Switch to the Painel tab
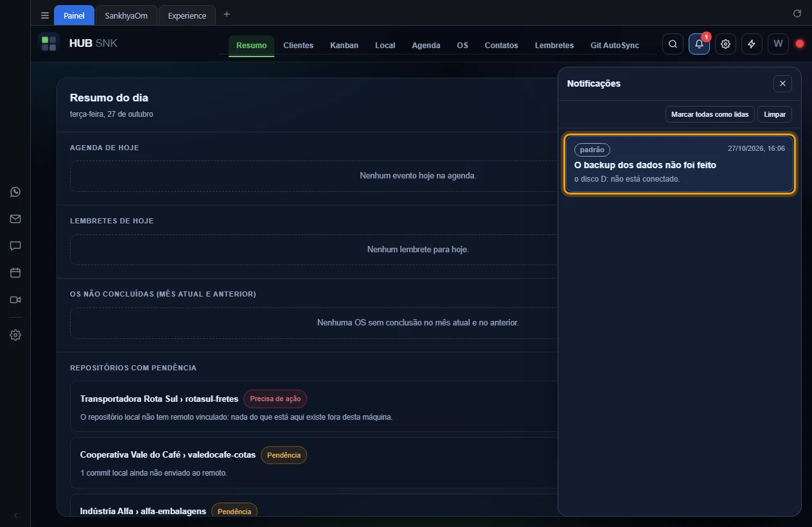812x527 pixels. (74, 15)
